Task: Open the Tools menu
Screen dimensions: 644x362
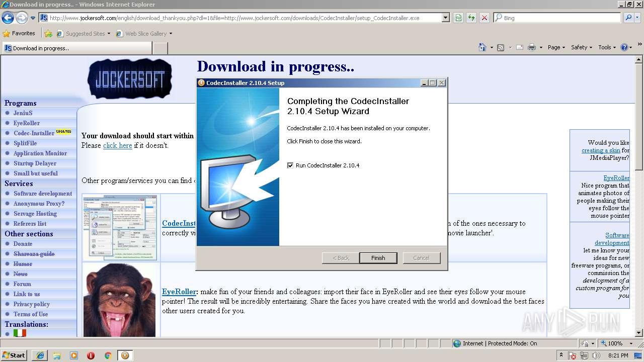Action: (607, 47)
